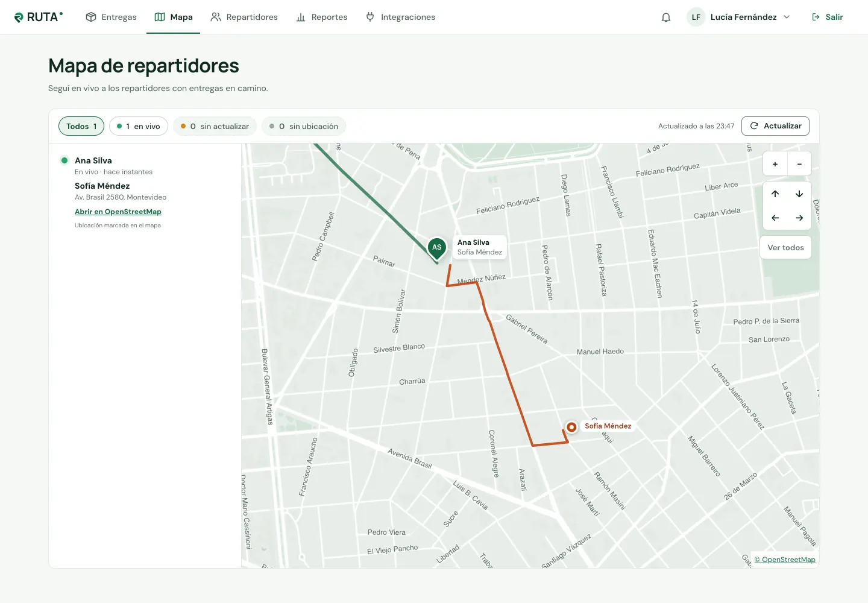Filter by en vivo couriers
This screenshot has height=603, width=868.
coord(139,126)
